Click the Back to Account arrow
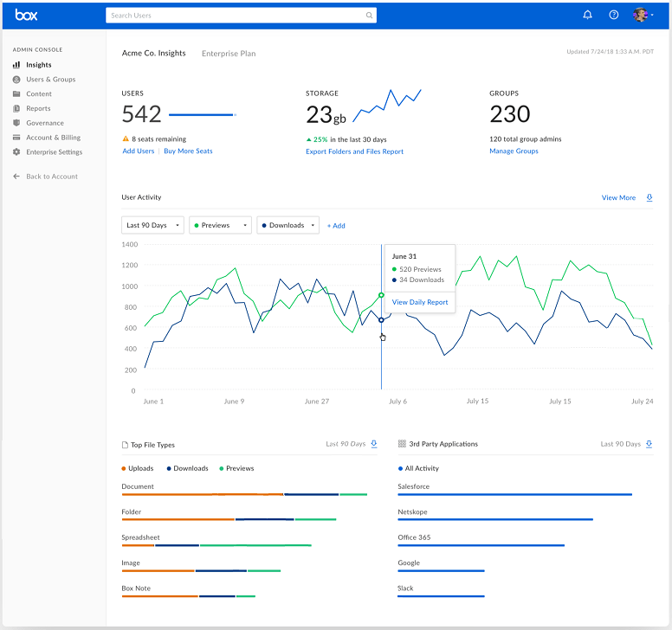The image size is (672, 630). 16,177
